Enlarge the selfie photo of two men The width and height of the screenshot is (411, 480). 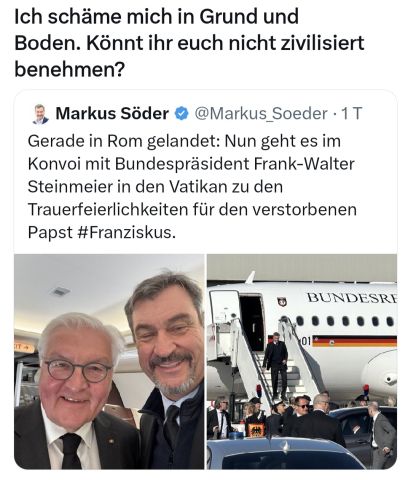coord(109,362)
